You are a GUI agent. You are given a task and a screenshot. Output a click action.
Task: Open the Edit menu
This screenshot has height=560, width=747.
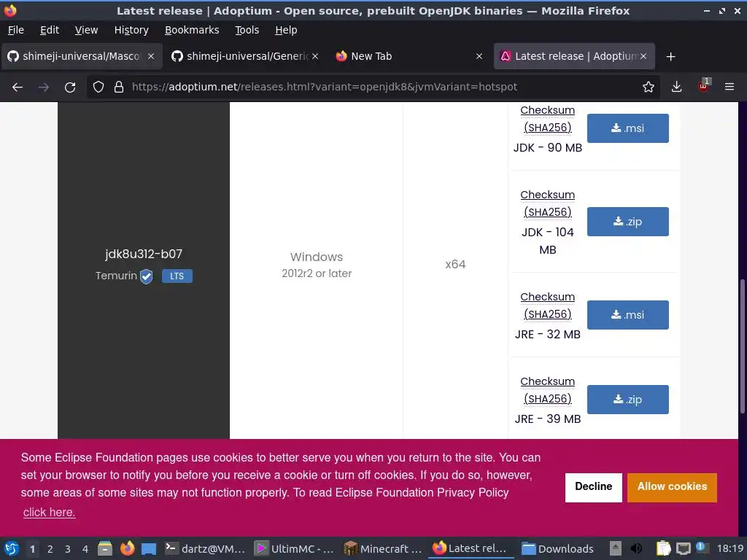click(x=50, y=30)
